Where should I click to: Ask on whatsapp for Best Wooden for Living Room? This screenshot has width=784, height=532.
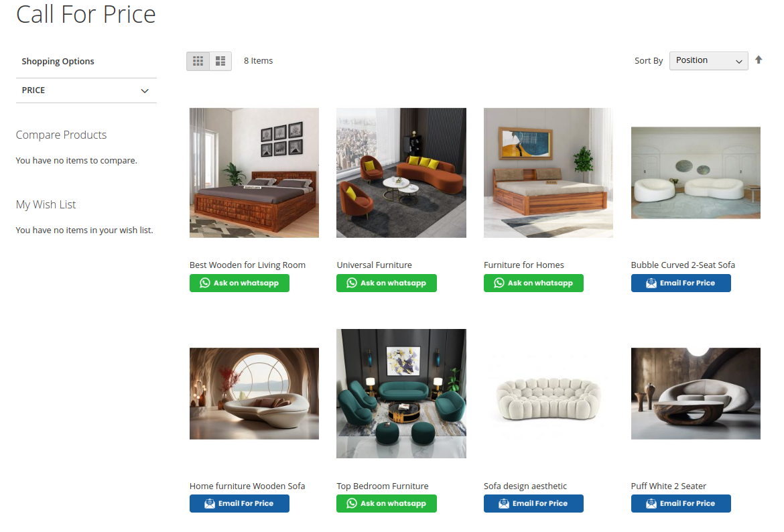239,283
